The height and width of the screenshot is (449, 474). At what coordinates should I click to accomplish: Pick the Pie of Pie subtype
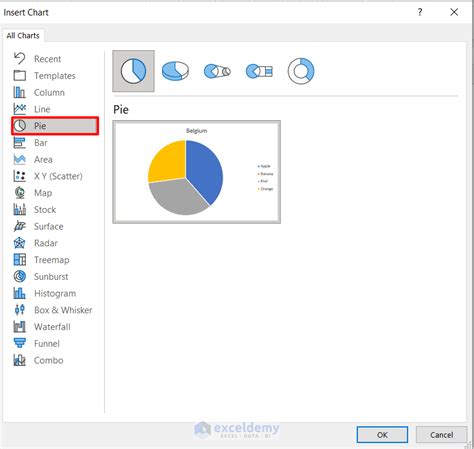217,71
